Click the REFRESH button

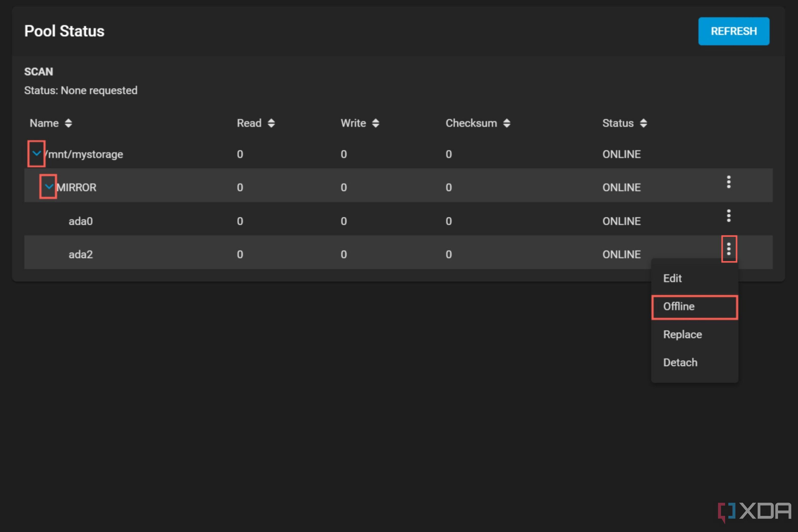[734, 31]
